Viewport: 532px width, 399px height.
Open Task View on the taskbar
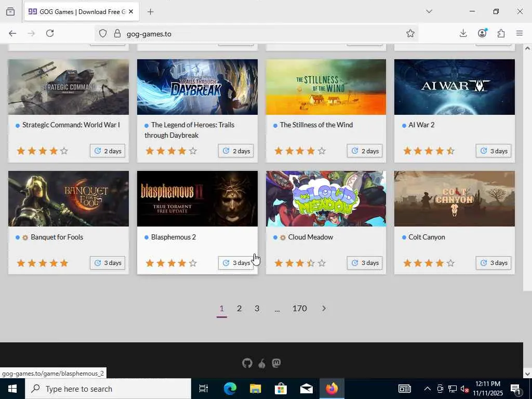(204, 389)
